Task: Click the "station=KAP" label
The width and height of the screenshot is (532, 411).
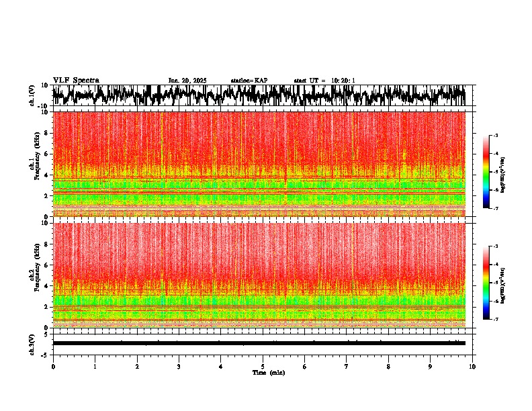Action: point(249,81)
